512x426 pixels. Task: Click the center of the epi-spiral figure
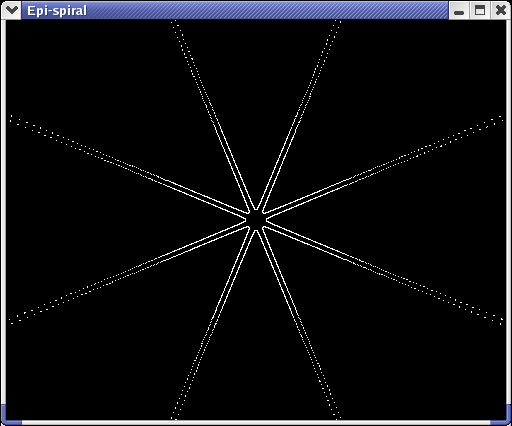coord(256,220)
